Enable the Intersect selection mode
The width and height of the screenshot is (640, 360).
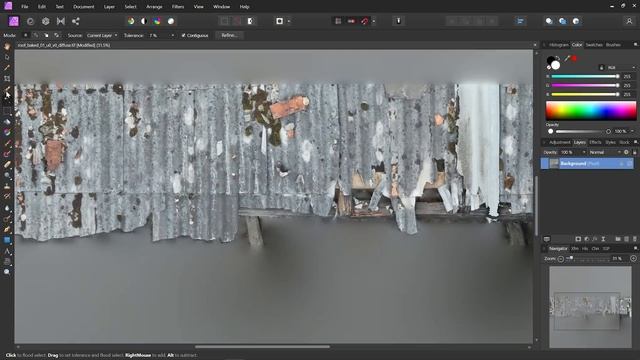click(57, 36)
